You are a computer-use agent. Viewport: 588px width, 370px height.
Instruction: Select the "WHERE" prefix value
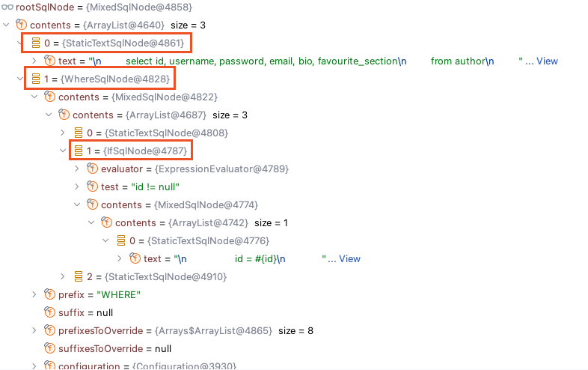click(x=118, y=295)
